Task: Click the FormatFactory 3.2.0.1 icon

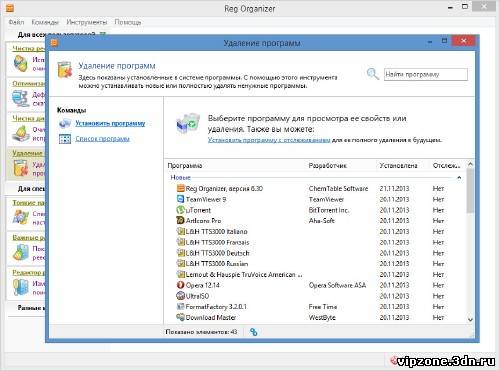Action: pos(180,306)
